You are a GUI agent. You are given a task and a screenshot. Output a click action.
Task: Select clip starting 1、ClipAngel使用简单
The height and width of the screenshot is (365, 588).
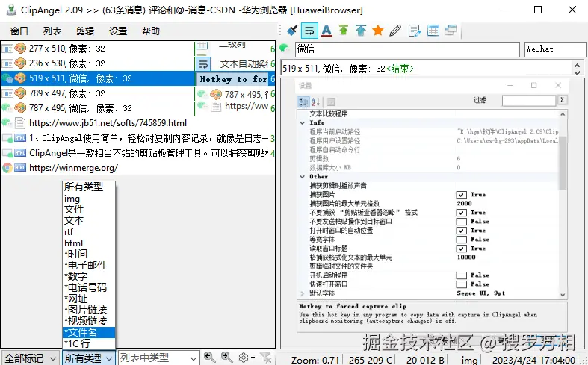137,138
